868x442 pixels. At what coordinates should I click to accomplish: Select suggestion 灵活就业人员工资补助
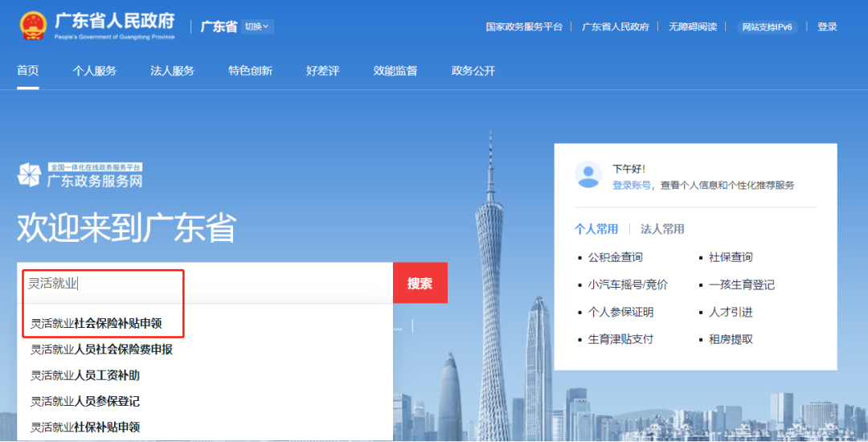pos(85,375)
